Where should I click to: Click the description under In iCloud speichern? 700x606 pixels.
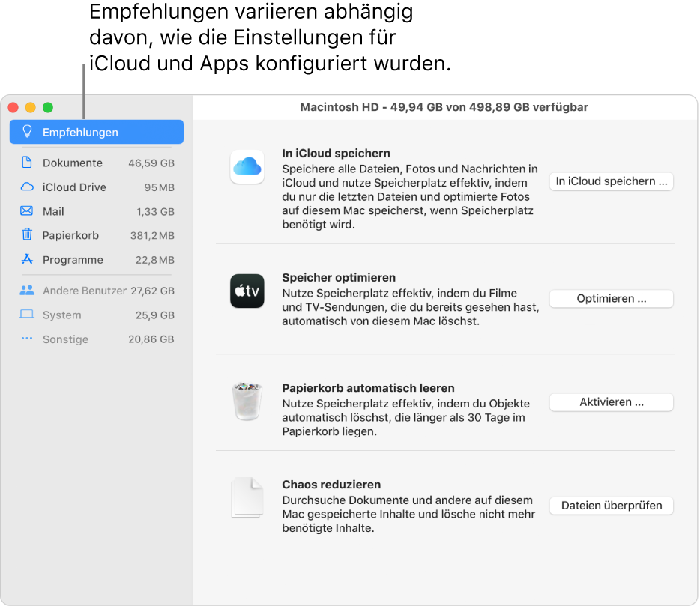click(410, 196)
